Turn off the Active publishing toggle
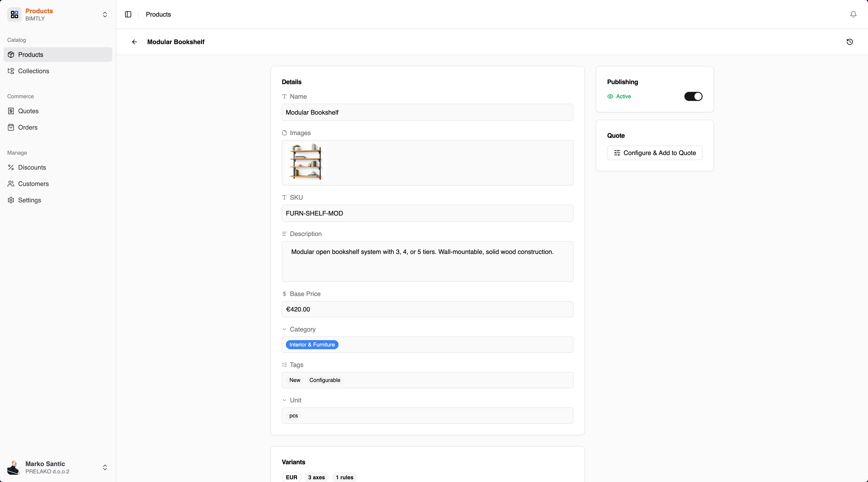 [x=693, y=96]
